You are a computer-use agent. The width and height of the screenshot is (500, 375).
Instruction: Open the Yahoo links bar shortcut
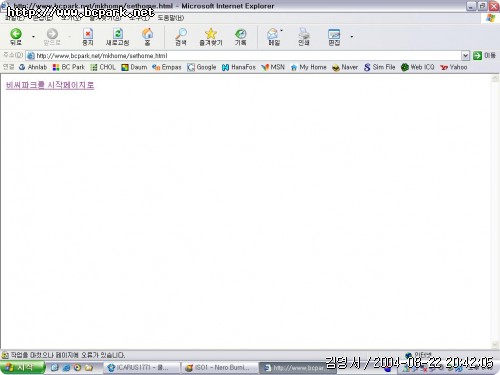454,67
